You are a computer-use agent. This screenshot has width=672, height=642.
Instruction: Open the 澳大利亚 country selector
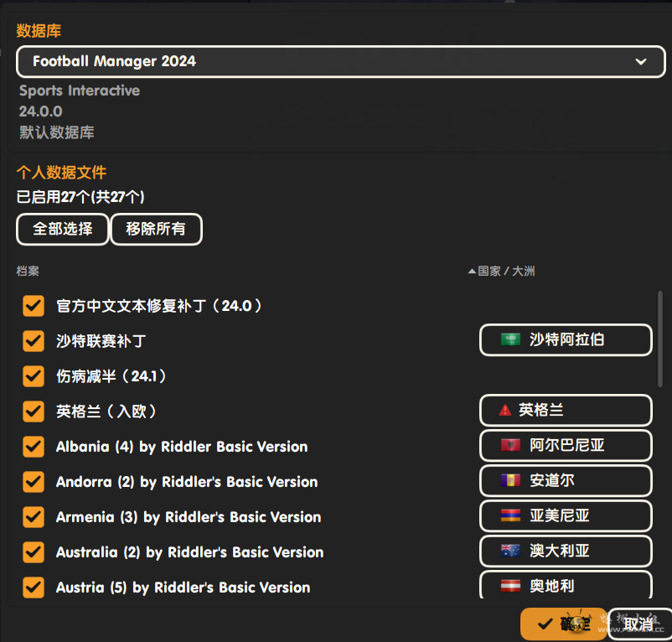click(x=566, y=551)
